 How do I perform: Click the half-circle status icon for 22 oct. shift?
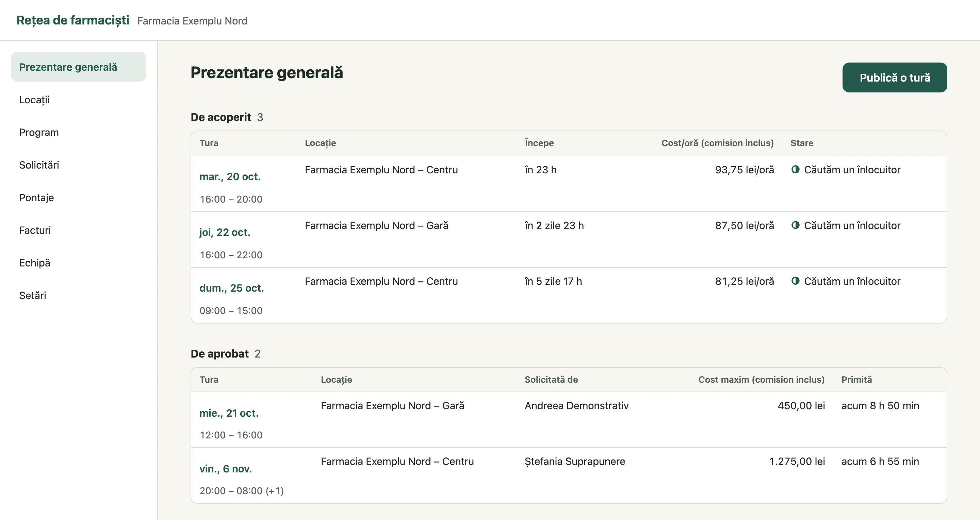(795, 225)
